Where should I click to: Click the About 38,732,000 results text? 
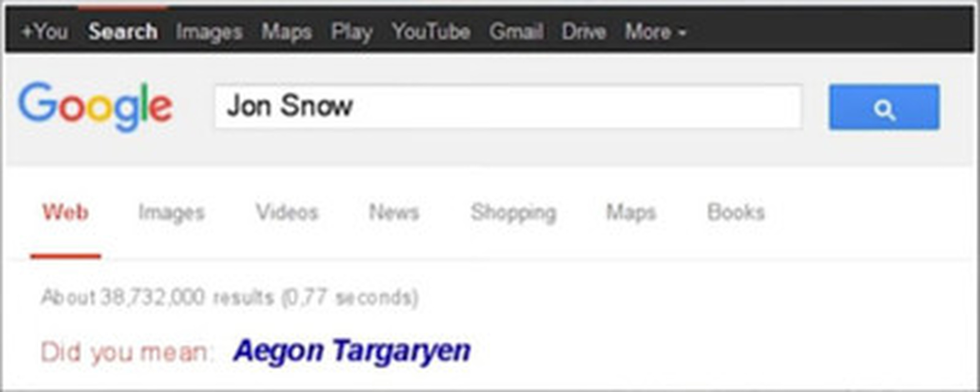point(229,297)
